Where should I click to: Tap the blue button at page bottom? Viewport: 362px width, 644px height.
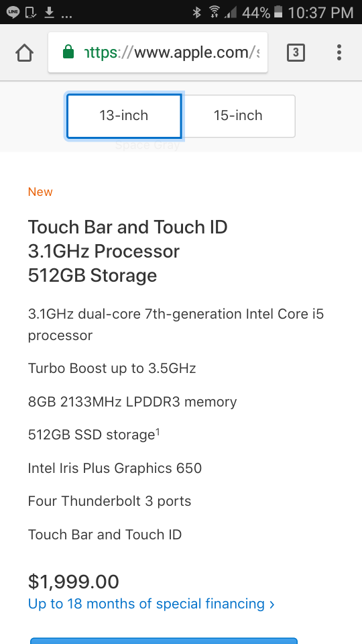(164, 641)
